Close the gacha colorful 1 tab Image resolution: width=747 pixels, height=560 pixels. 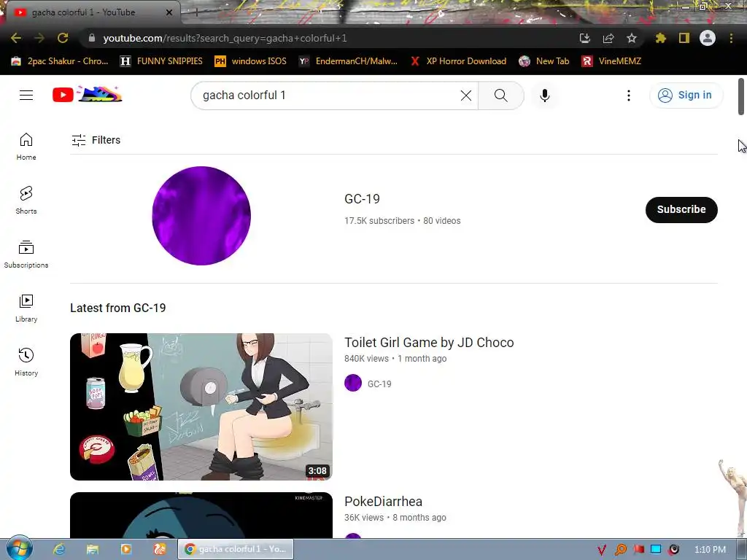[169, 12]
